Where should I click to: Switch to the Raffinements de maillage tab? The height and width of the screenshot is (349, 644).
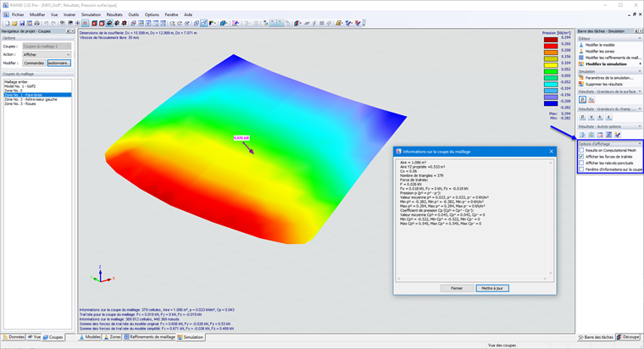pyautogui.click(x=149, y=337)
